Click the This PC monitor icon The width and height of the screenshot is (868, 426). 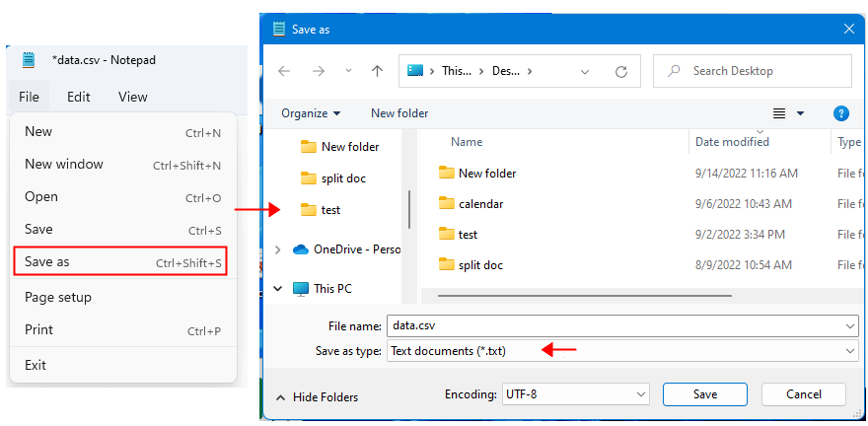tap(301, 289)
